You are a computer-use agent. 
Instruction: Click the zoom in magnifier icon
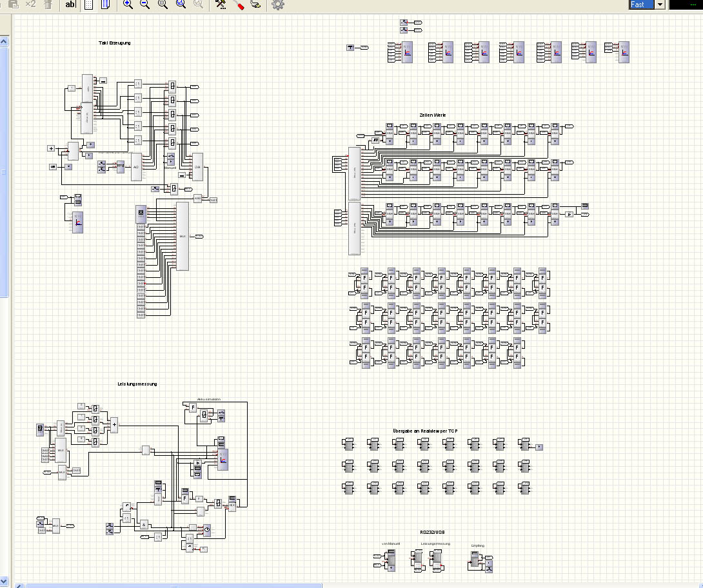128,5
